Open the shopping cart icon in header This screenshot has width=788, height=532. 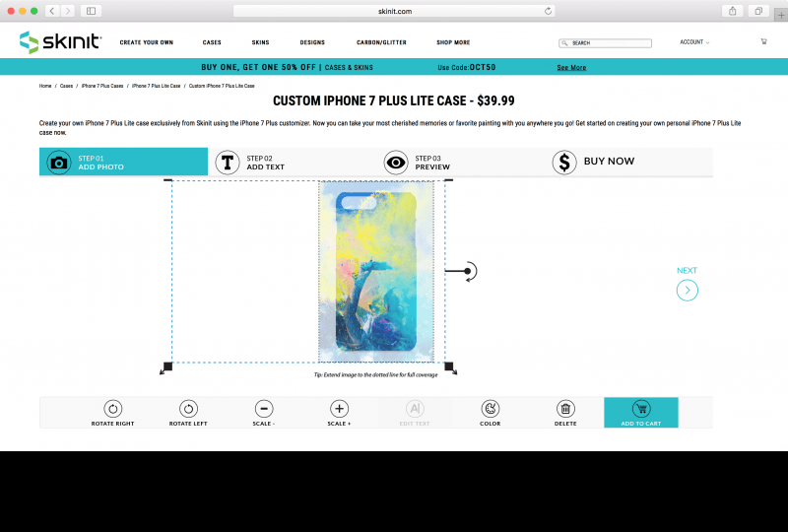[764, 41]
